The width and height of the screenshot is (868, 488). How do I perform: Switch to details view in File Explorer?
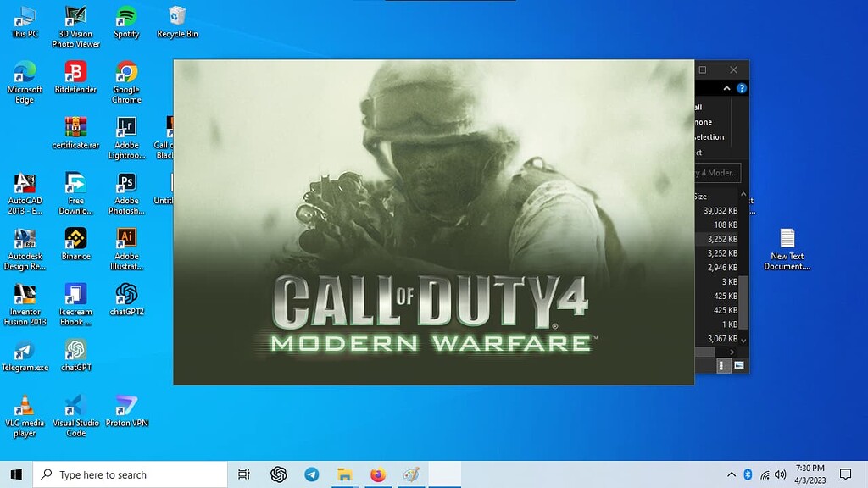click(x=722, y=365)
